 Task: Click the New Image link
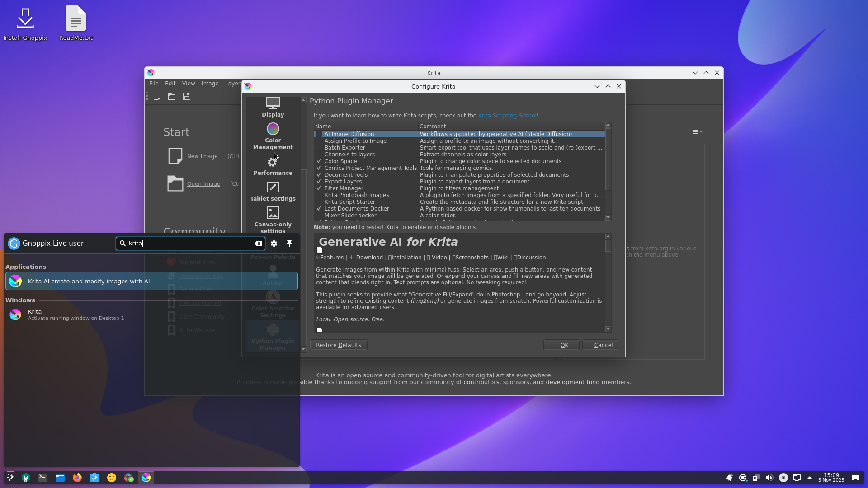coord(202,156)
